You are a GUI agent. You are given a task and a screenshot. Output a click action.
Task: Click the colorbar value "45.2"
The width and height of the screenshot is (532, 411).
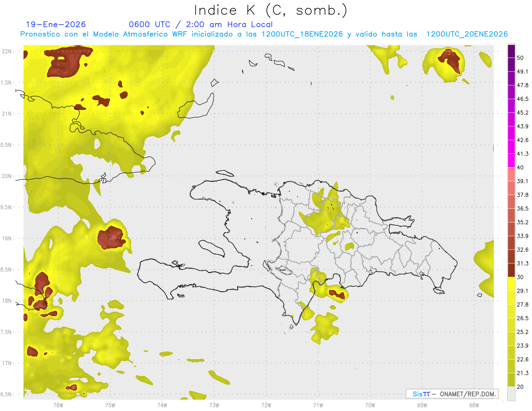[x=523, y=113]
